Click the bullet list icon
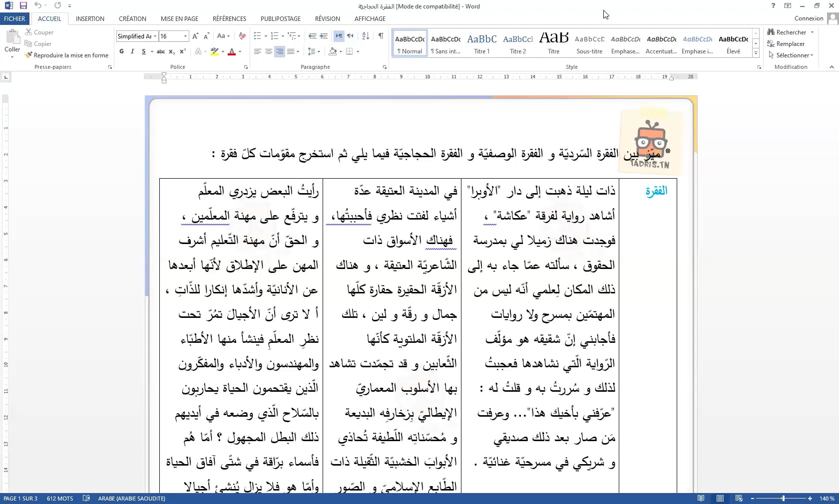 pos(257,36)
